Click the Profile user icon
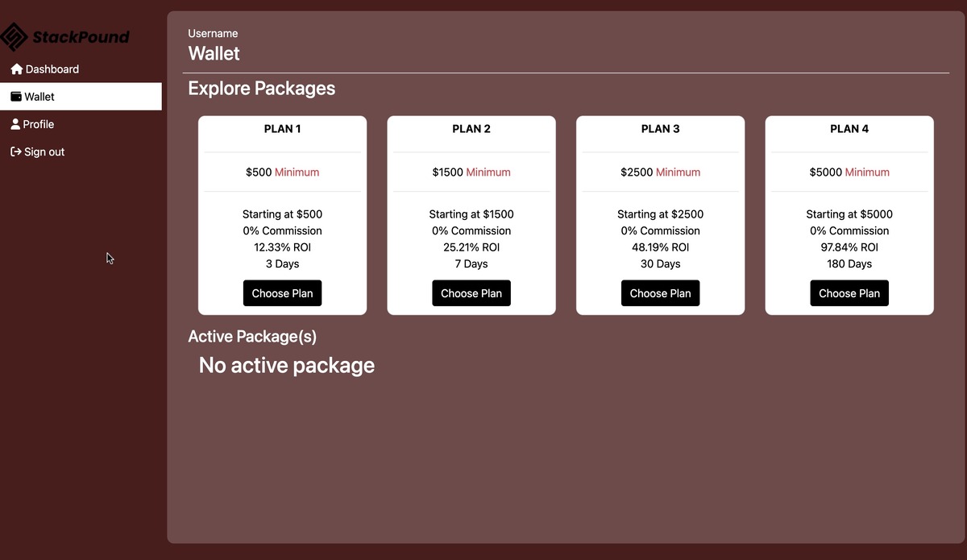The width and height of the screenshot is (967, 560). (15, 124)
